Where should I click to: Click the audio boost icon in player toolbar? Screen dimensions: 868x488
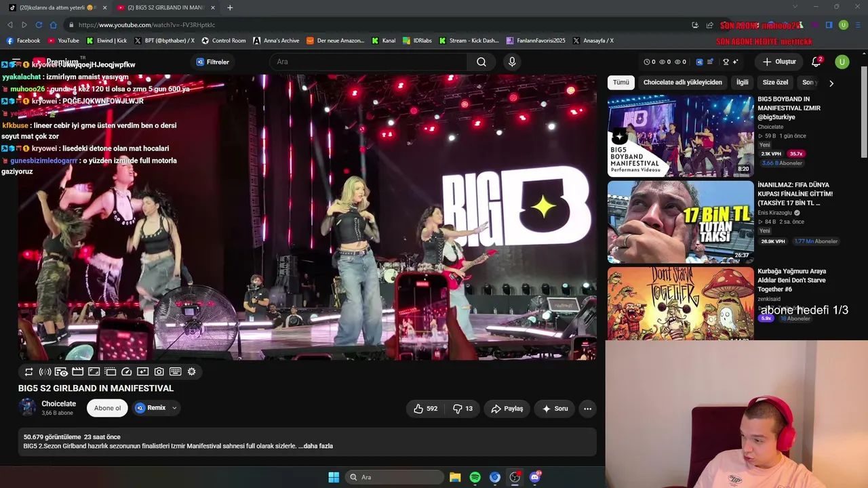(x=45, y=371)
